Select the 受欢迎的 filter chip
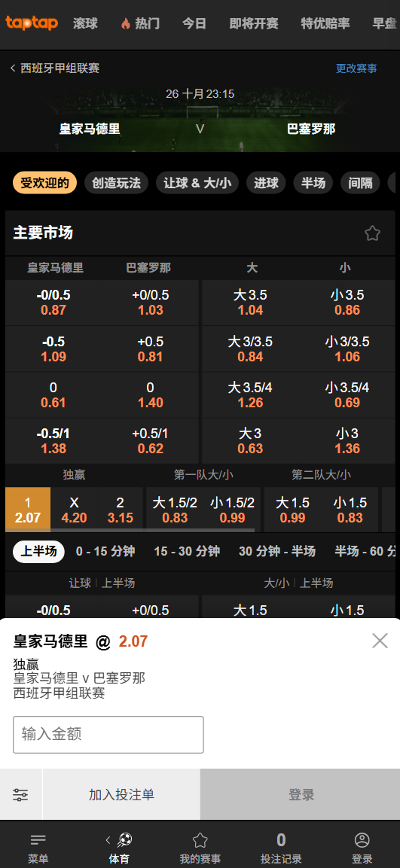Screen dimensions: 400x868 [45, 183]
